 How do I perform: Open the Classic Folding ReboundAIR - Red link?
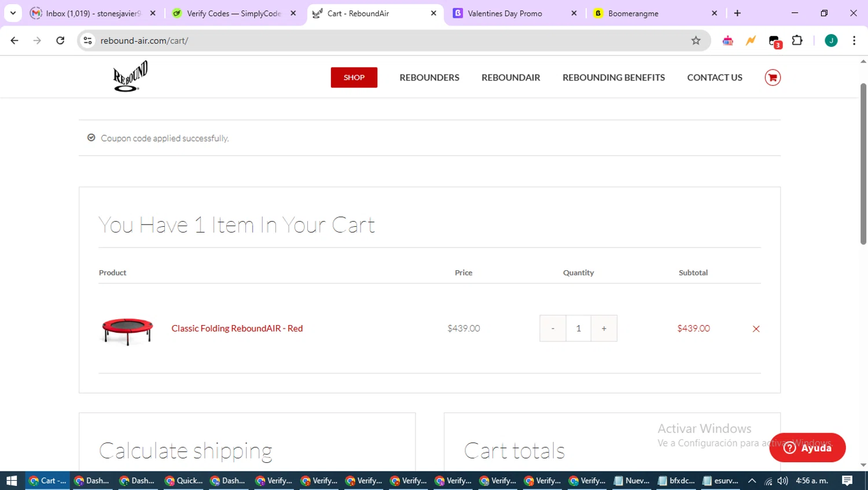click(x=237, y=328)
